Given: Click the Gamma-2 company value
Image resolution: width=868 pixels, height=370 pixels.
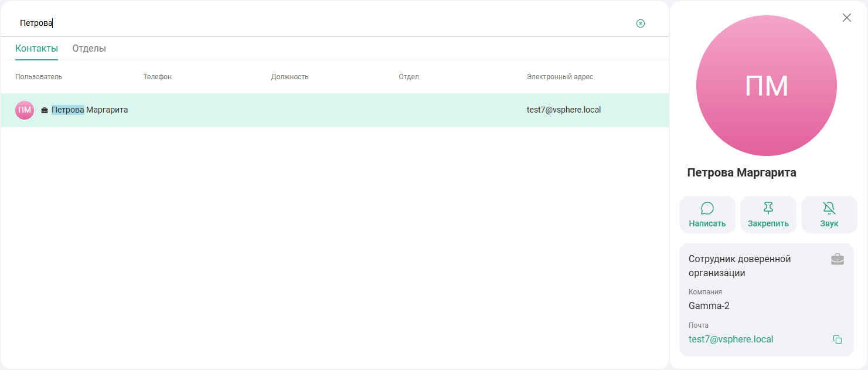Looking at the screenshot, I should [709, 305].
